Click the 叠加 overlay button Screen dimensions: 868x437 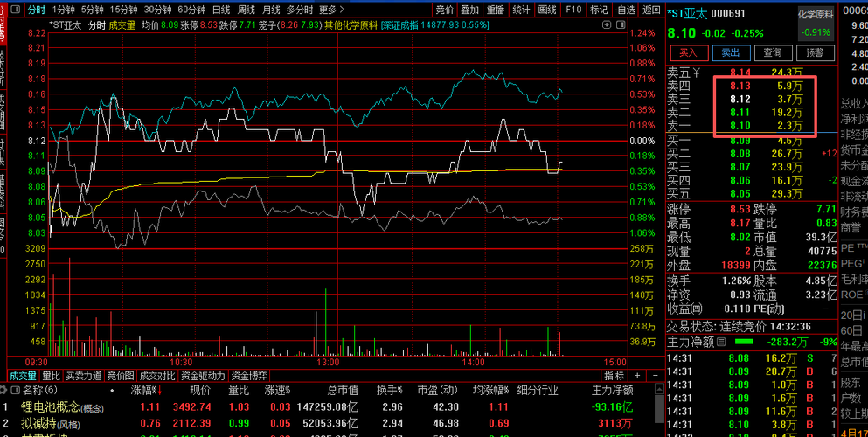tap(470, 10)
